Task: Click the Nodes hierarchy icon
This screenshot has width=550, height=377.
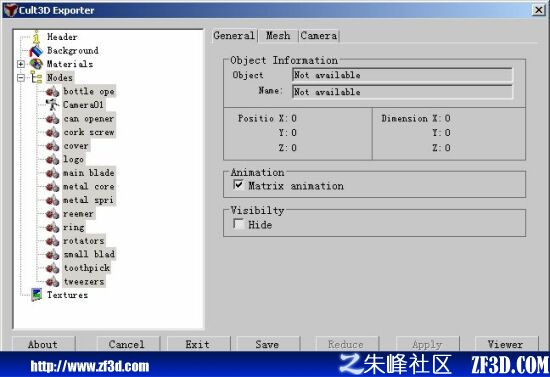Action: (x=36, y=78)
